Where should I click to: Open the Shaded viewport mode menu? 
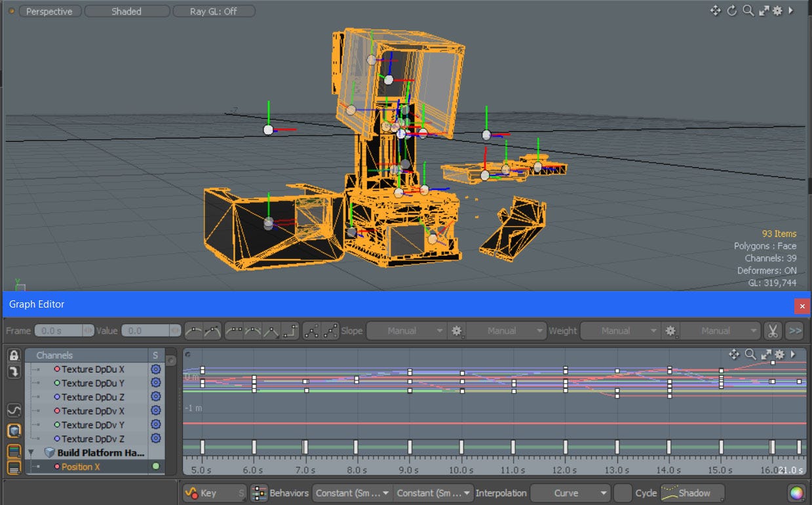(126, 11)
